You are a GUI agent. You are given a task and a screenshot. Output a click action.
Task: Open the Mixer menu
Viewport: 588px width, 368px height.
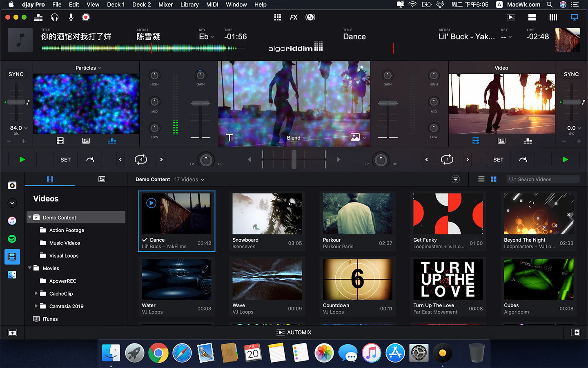(x=165, y=4)
